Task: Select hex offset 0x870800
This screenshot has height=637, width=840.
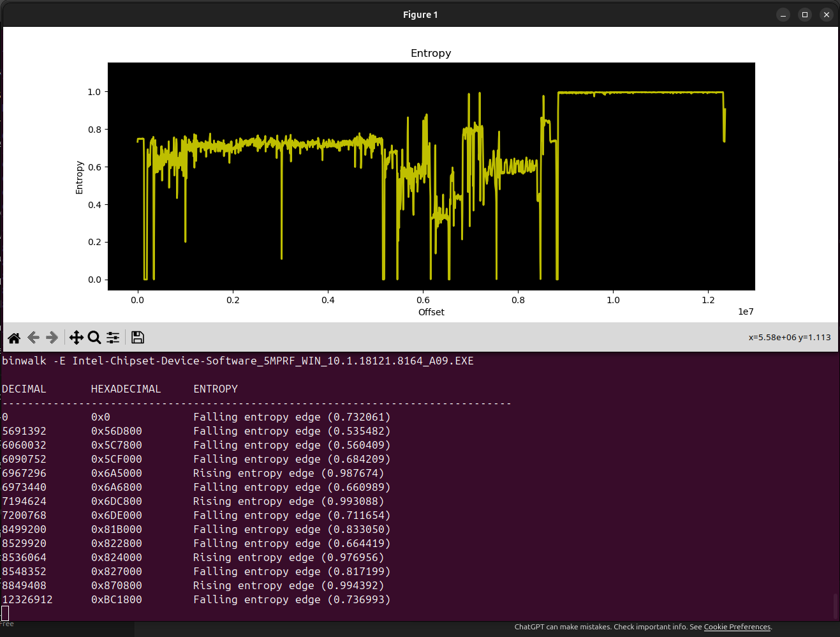Action: (117, 585)
